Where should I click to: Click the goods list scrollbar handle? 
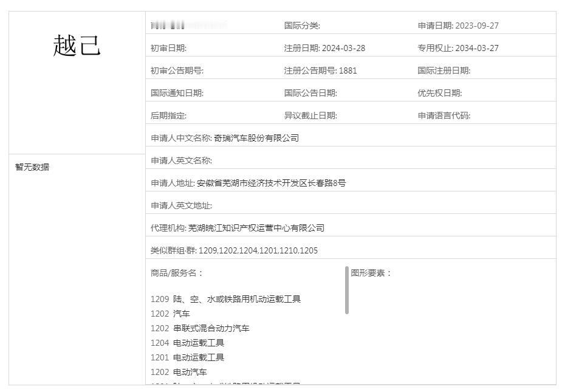pyautogui.click(x=346, y=290)
